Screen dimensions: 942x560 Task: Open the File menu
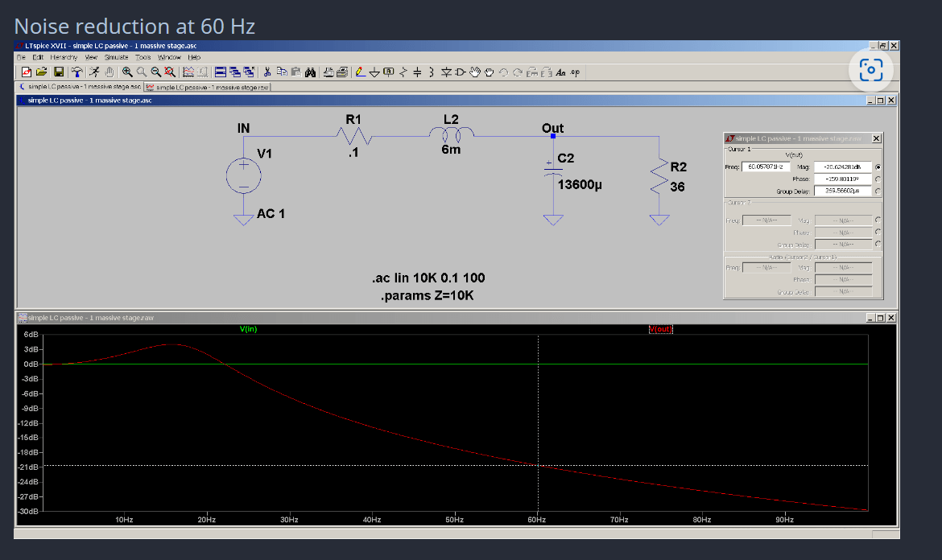(x=21, y=57)
